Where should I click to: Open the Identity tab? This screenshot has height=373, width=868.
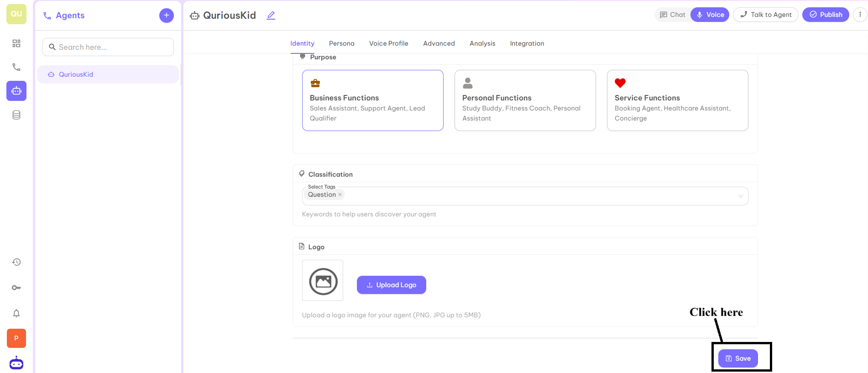(302, 43)
